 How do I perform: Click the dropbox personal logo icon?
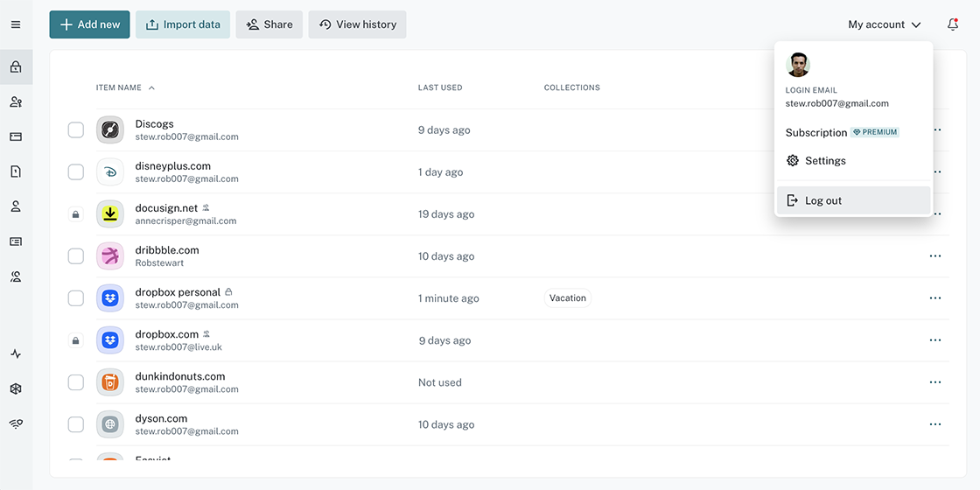pyautogui.click(x=110, y=298)
